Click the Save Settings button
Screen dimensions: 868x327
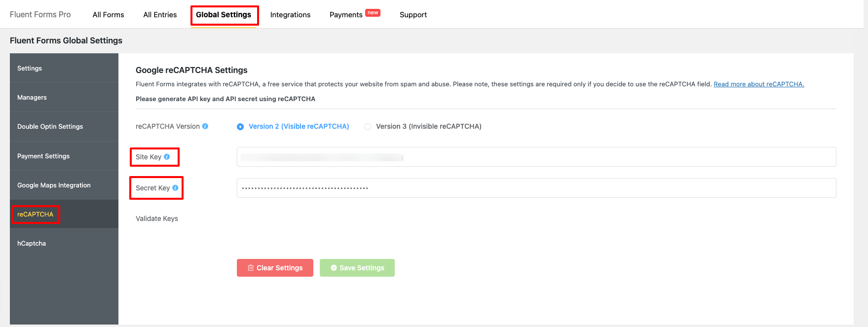pyautogui.click(x=357, y=268)
